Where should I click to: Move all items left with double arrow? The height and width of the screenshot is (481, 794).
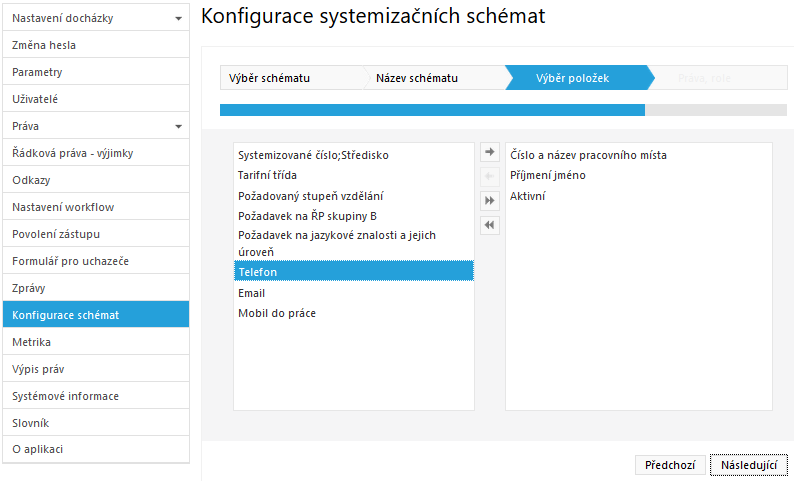click(490, 225)
